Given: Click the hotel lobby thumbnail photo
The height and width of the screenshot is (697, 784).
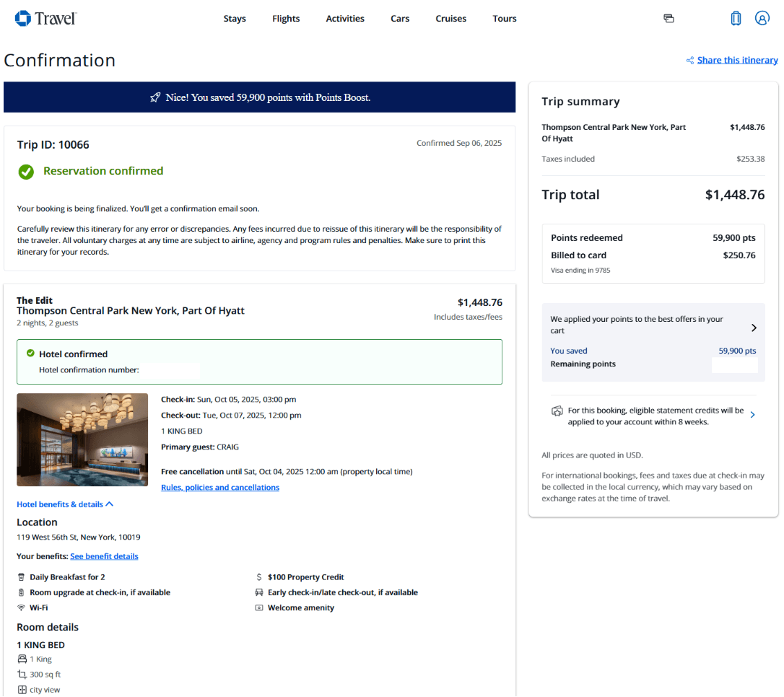Looking at the screenshot, I should pyautogui.click(x=82, y=439).
